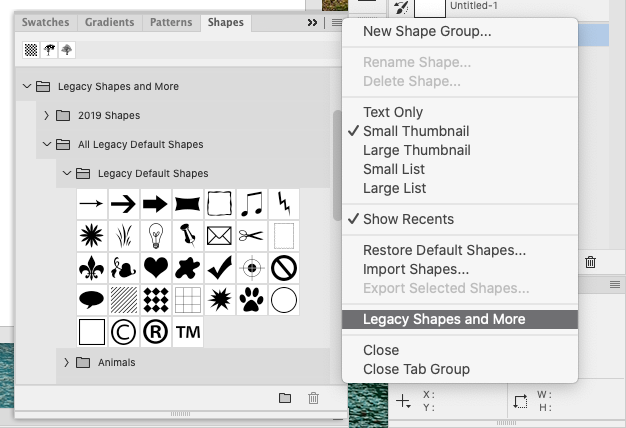Expand the Animals shape folder
The height and width of the screenshot is (428, 626).
pos(66,362)
